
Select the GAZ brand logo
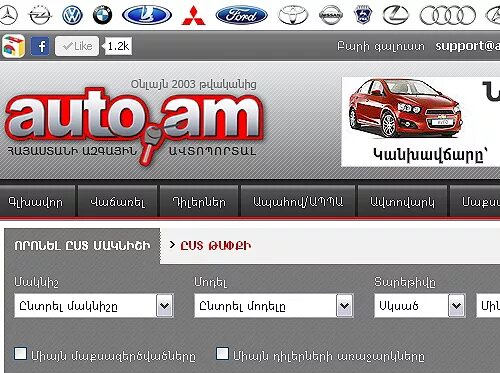[363, 15]
